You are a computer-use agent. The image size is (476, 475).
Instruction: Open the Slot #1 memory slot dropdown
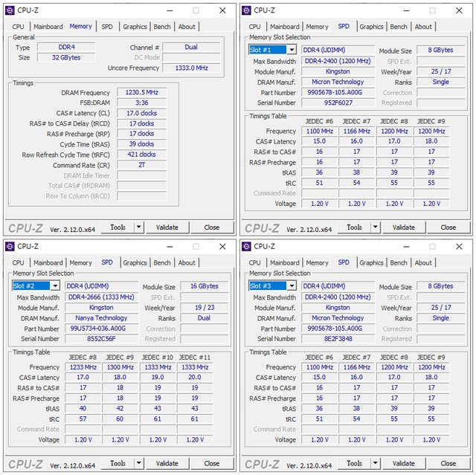point(290,50)
